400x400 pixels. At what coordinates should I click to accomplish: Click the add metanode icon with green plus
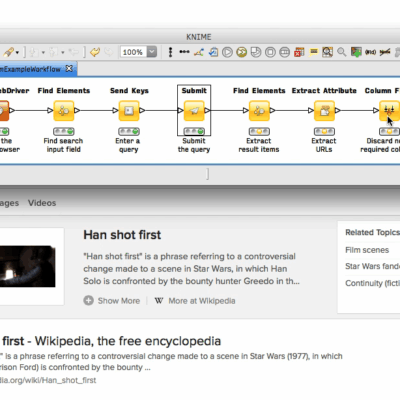click(356, 52)
